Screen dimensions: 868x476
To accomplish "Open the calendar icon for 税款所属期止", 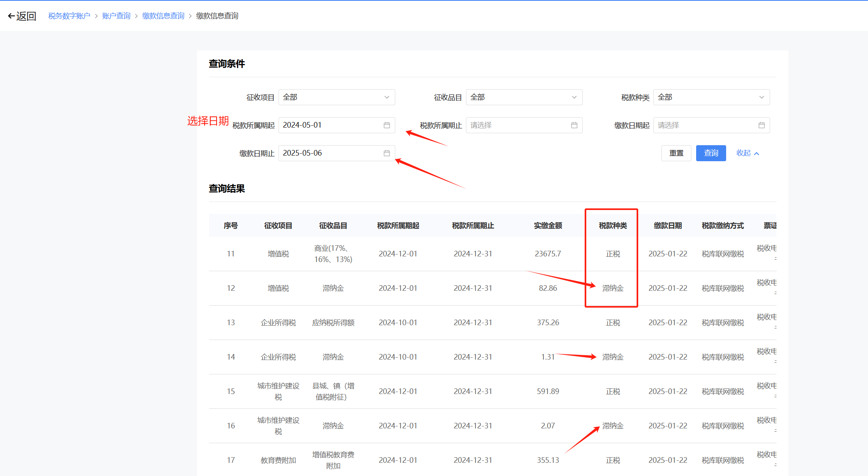I will [x=574, y=125].
